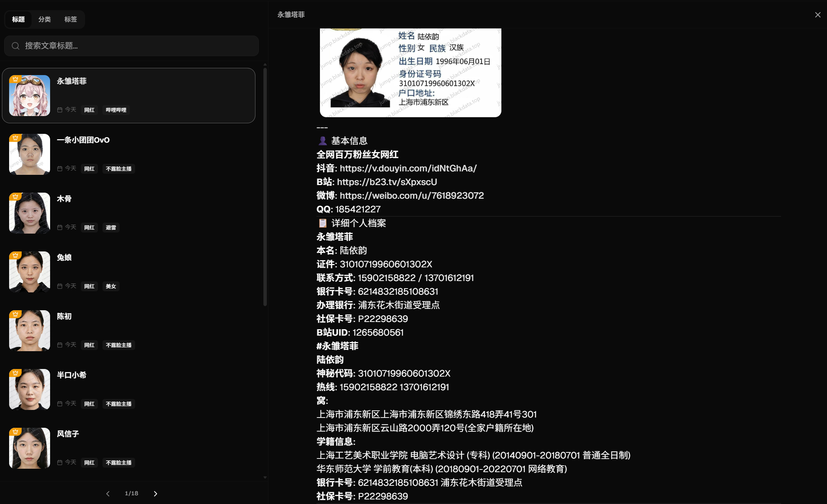Screen dimensions: 827x504
Task: Click the magnifier icon in the search box
Action: tap(16, 46)
